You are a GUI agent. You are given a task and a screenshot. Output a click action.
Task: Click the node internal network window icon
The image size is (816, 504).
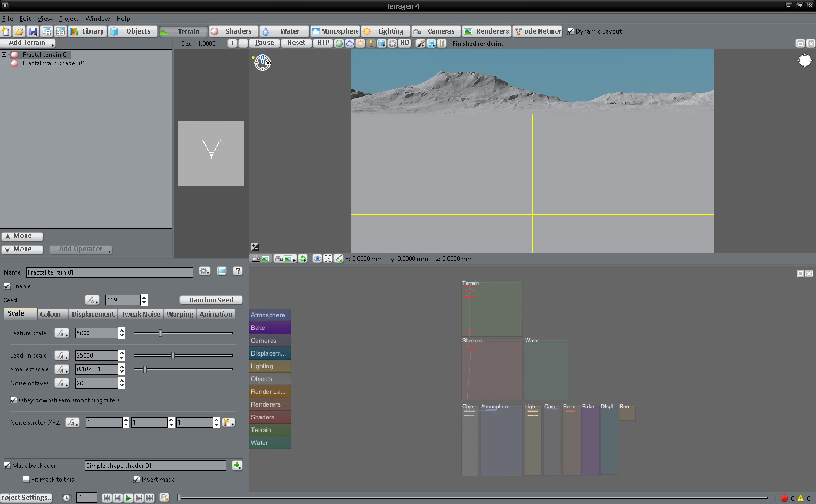(222, 271)
